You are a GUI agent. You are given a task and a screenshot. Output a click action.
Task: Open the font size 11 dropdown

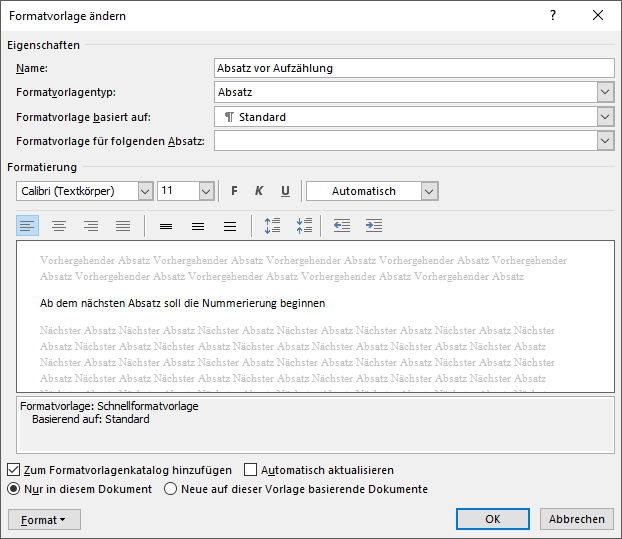206,191
